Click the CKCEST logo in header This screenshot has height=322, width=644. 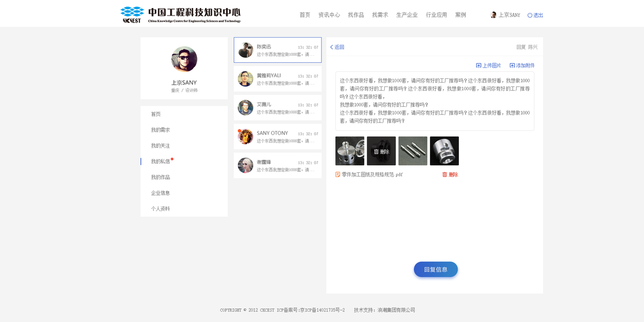tap(180, 14)
